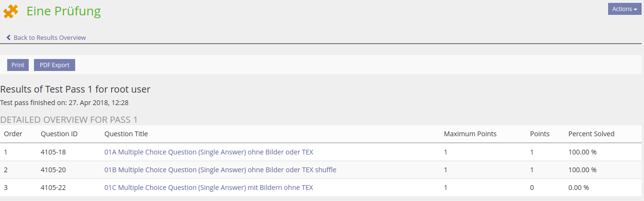The image size is (644, 201).
Task: Click the Results of Test Pass 1 heading
Action: 75,89
